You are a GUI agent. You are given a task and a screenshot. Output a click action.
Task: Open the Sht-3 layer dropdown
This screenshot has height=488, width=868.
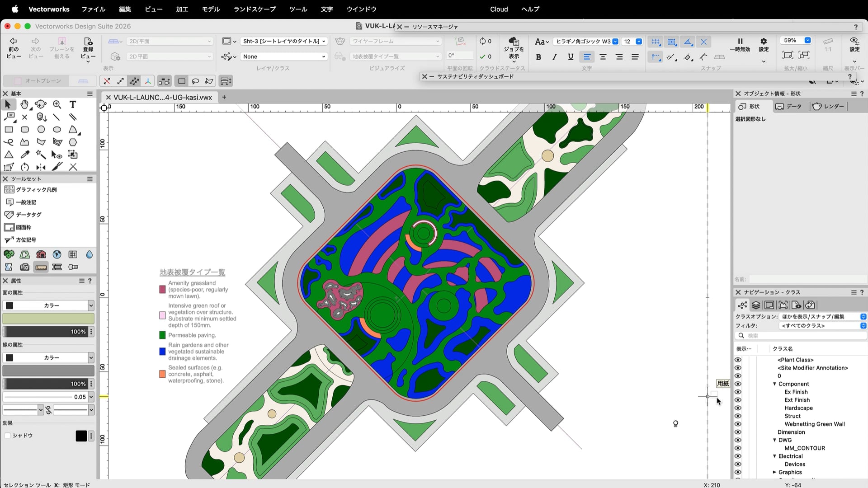(284, 41)
